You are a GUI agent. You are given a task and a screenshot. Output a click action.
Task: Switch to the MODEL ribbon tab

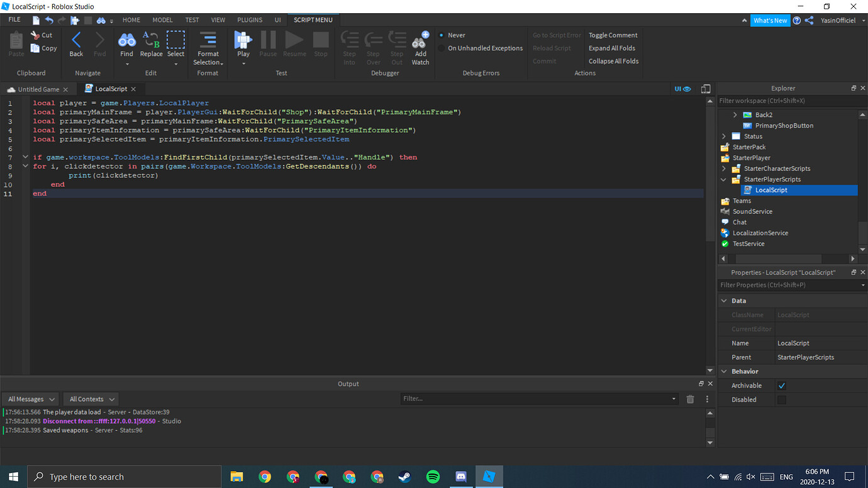coord(162,19)
